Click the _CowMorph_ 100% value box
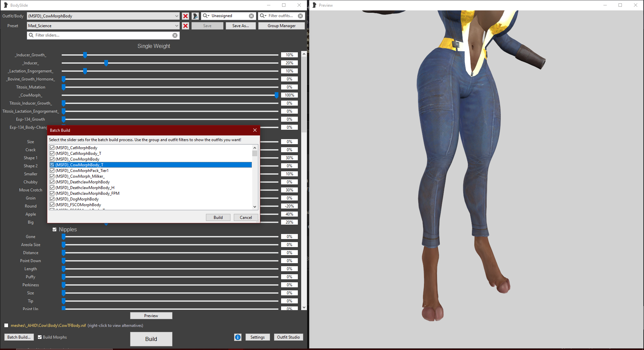This screenshot has width=644, height=350. coord(289,95)
